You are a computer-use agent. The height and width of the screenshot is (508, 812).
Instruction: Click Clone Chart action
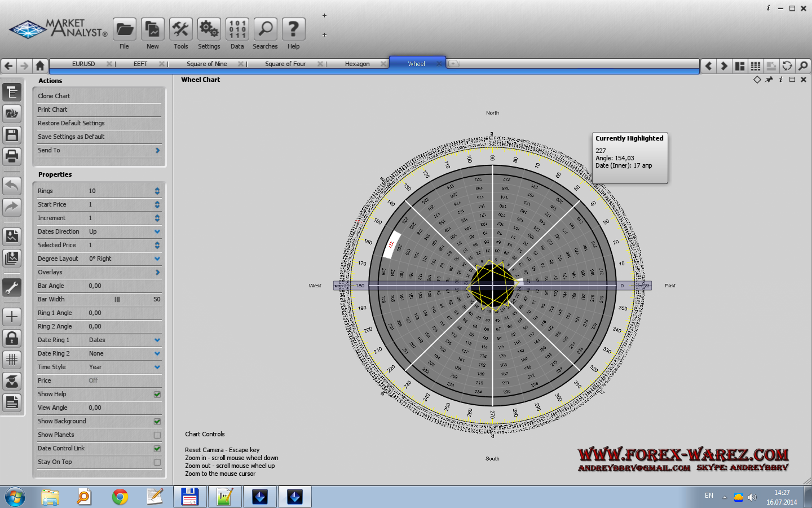[54, 96]
